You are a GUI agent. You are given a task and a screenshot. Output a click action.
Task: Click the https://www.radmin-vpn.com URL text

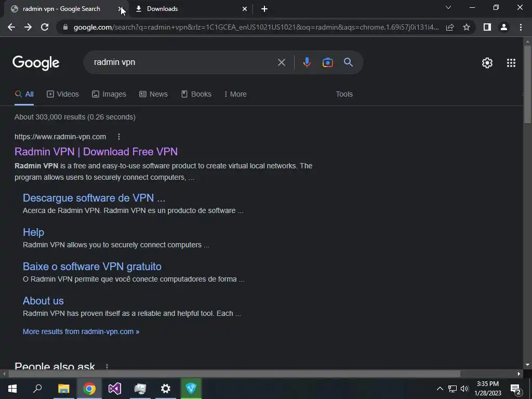[60, 137]
